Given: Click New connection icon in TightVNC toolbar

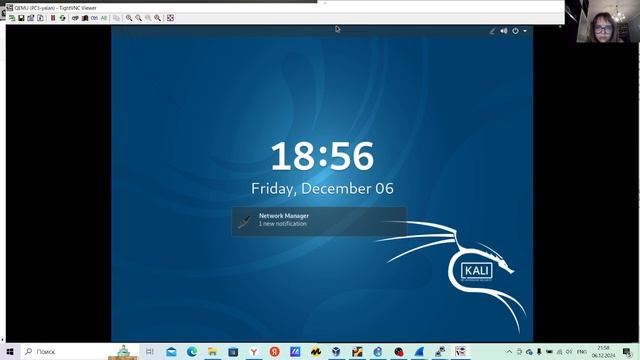Looking at the screenshot, I should [12, 18].
